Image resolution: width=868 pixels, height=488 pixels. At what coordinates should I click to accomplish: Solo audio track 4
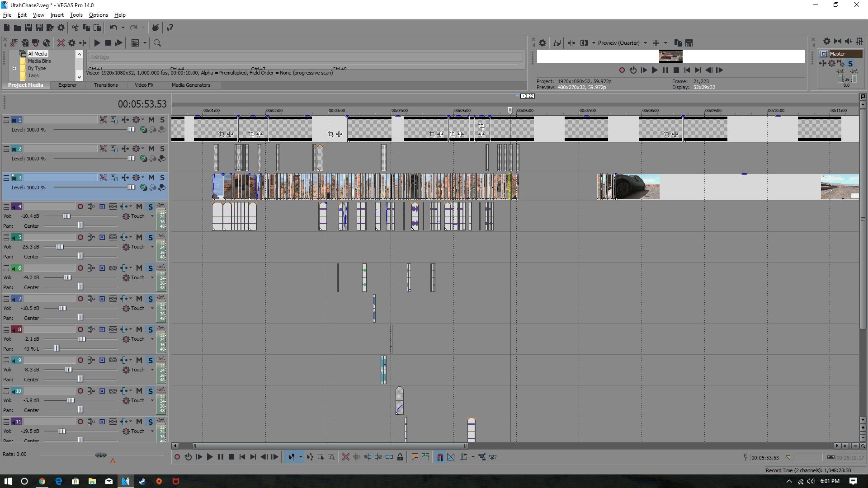[x=151, y=206]
